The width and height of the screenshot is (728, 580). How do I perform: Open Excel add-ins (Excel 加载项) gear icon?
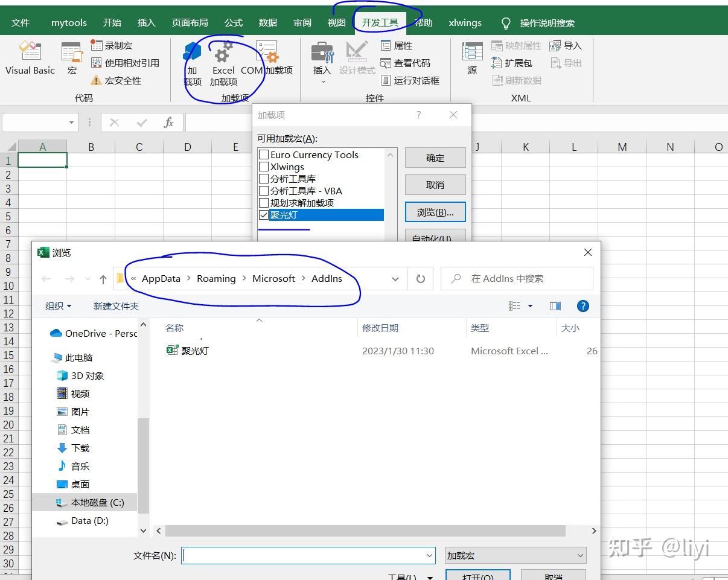coord(223,64)
